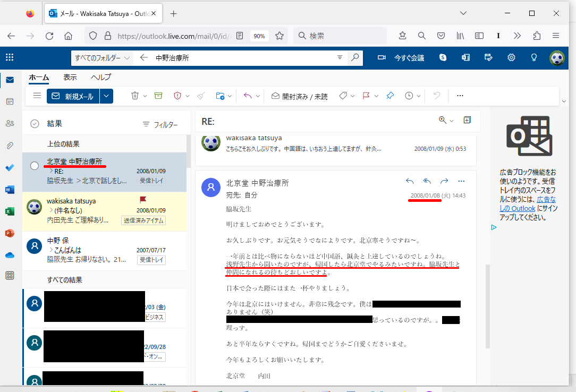The height and width of the screenshot is (392, 576).
Task: Toggle 開封済み / 未読 read status
Action: 299,96
